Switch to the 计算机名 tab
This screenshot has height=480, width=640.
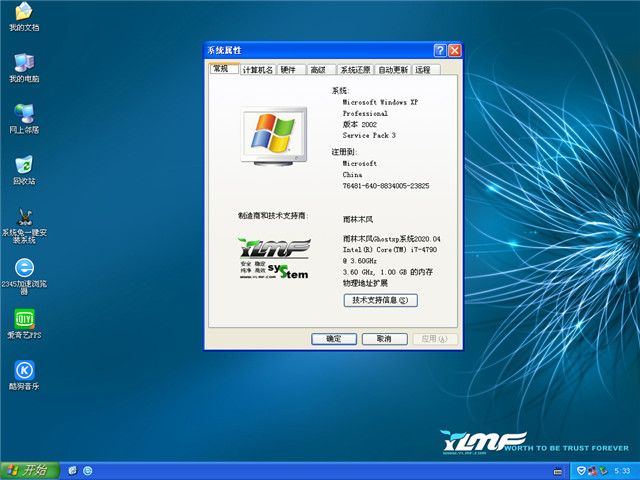[258, 70]
